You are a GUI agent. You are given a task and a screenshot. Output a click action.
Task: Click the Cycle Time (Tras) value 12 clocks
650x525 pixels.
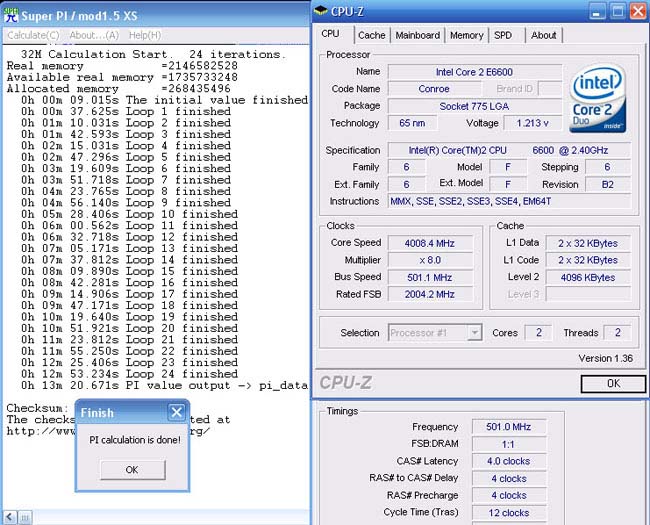[x=509, y=513]
